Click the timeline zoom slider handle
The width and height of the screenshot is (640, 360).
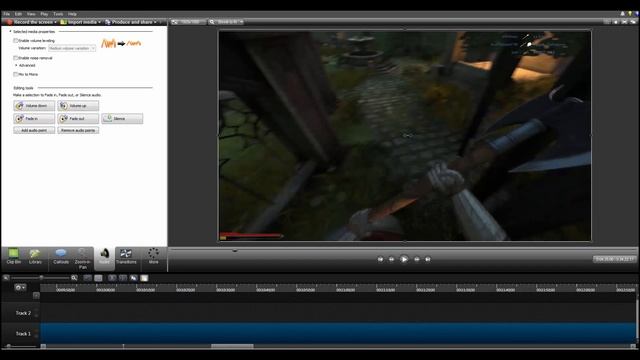(41, 278)
